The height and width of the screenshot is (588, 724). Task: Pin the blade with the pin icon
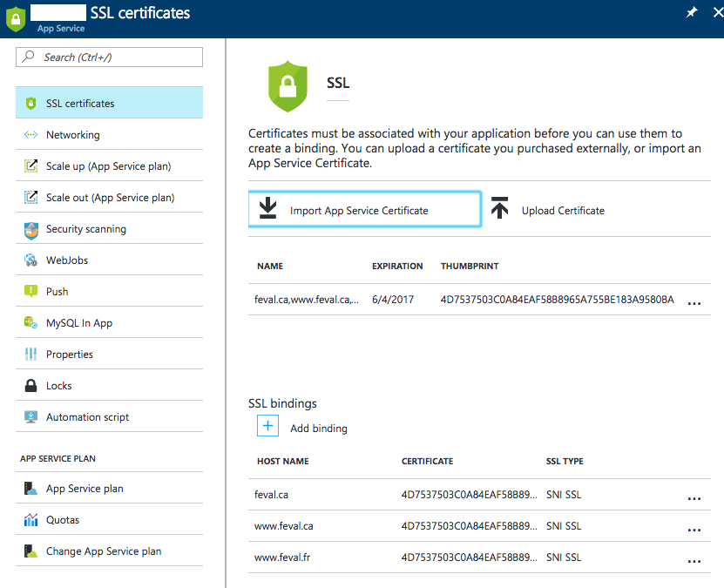(x=691, y=12)
